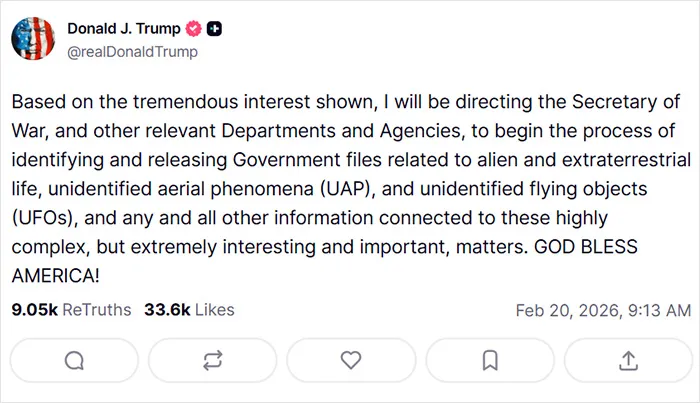Open the Feb 20, 2026, 9:13 AM timestamp
This screenshot has height=403, width=700.
pos(603,310)
